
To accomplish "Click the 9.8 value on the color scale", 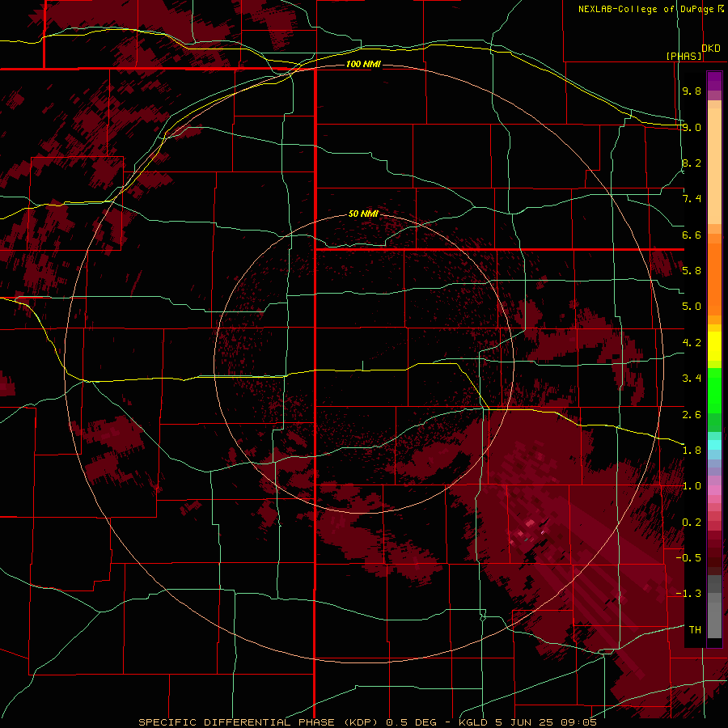I will 692,91.
